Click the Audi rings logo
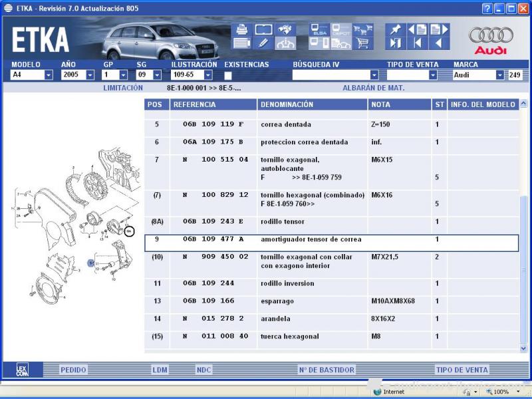Image resolution: width=532 pixels, height=399 pixels. [x=491, y=35]
